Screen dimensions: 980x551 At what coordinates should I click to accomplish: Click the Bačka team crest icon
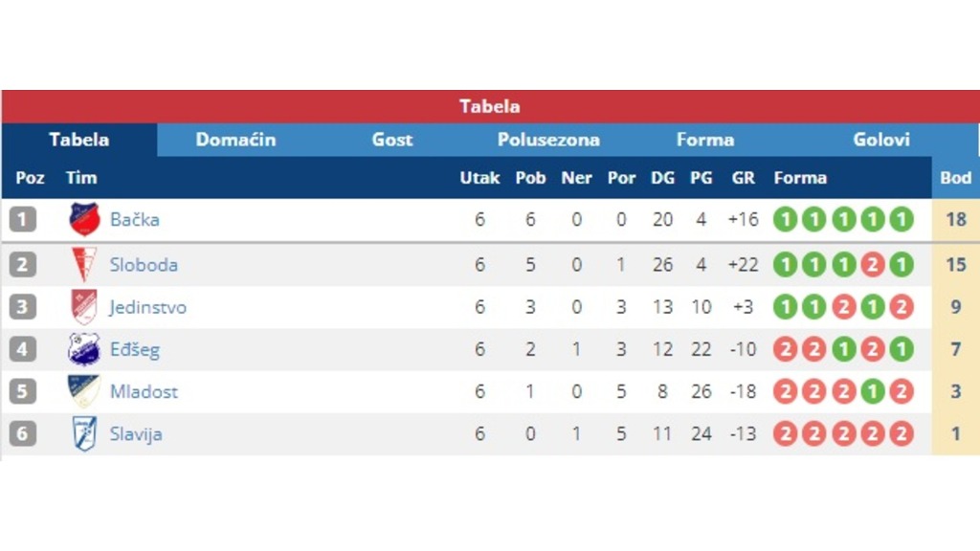pyautogui.click(x=84, y=219)
